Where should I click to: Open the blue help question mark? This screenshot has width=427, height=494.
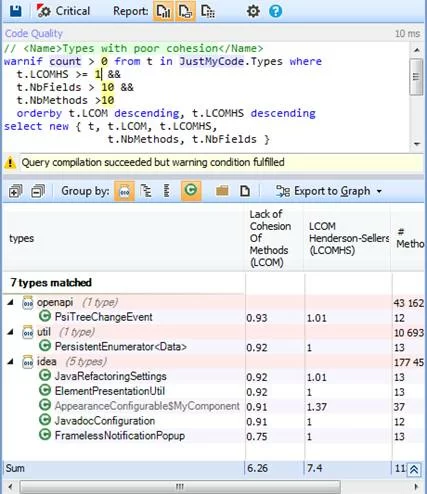coord(275,11)
